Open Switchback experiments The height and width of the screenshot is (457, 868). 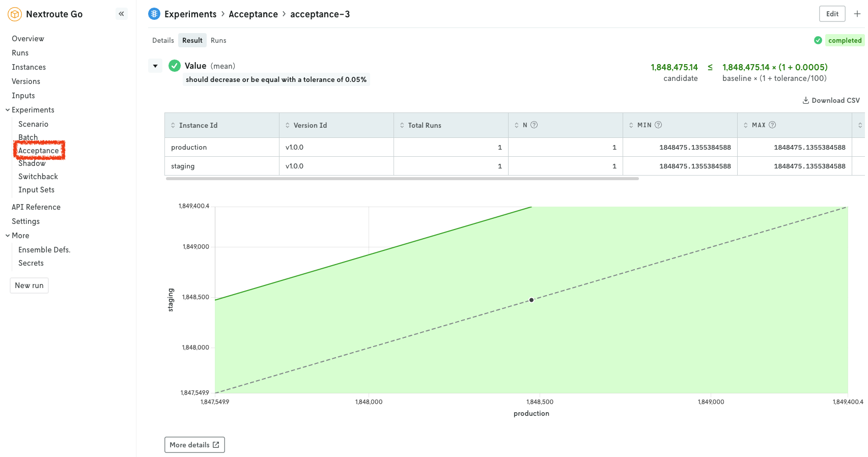[x=38, y=177]
